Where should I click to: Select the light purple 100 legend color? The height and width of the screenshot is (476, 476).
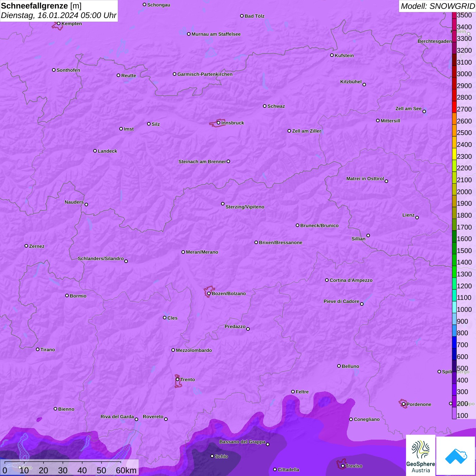click(x=454, y=413)
